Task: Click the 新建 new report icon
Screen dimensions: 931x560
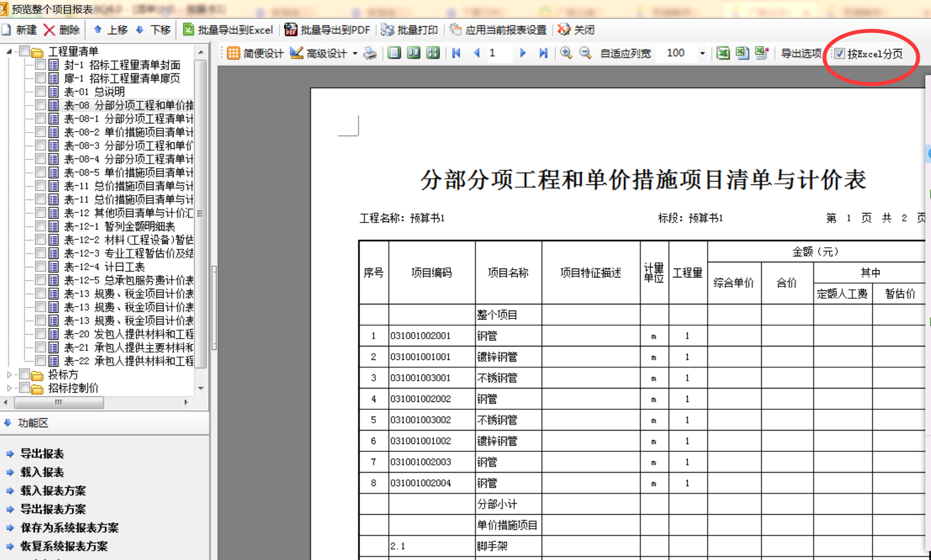Action: pyautogui.click(x=6, y=30)
